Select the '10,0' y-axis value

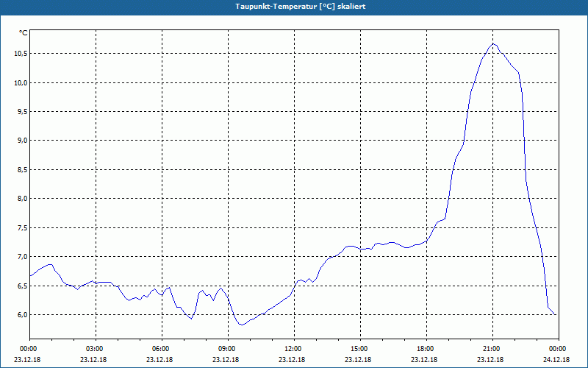21,82
